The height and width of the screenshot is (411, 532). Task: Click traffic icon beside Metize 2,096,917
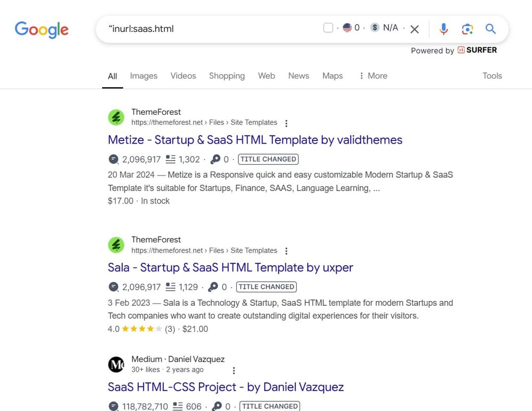113,159
